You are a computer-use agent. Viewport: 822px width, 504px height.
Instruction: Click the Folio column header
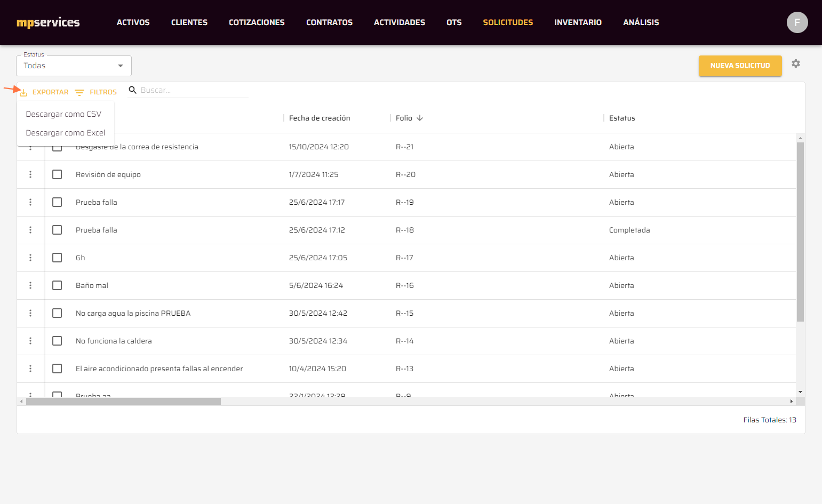pos(404,118)
